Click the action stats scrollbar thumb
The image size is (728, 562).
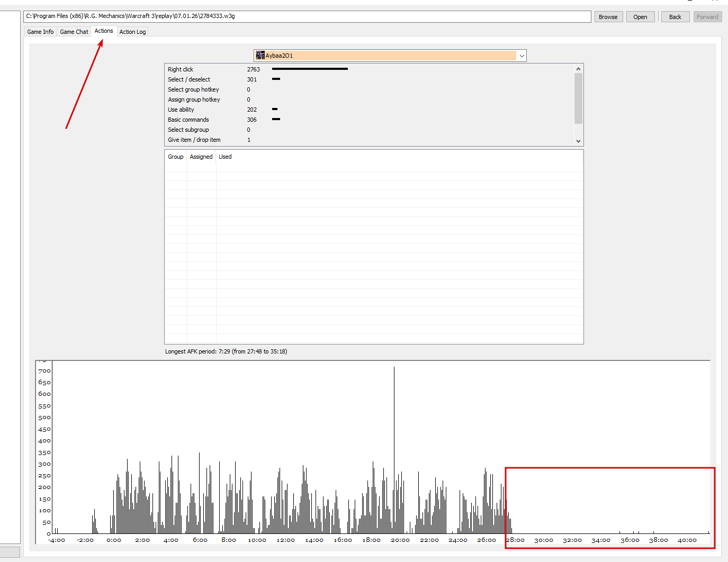pos(578,98)
